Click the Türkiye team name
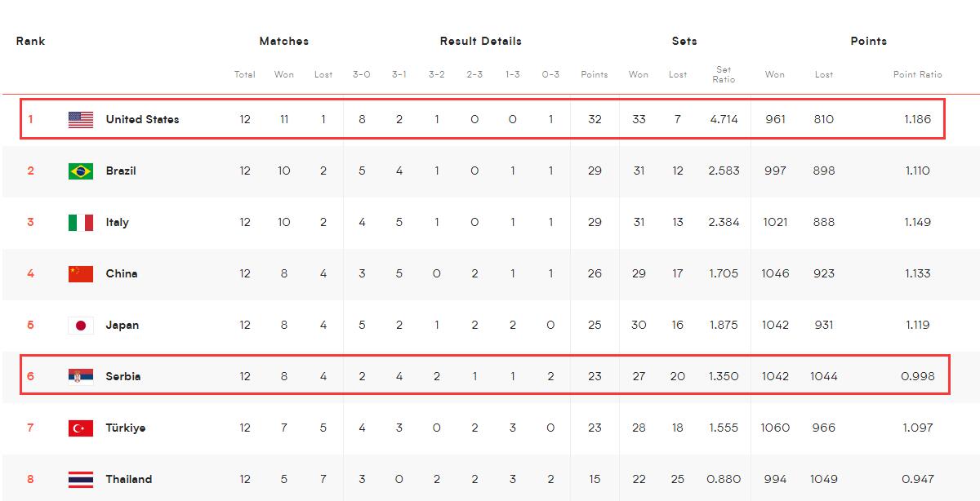980x501 pixels. click(126, 428)
